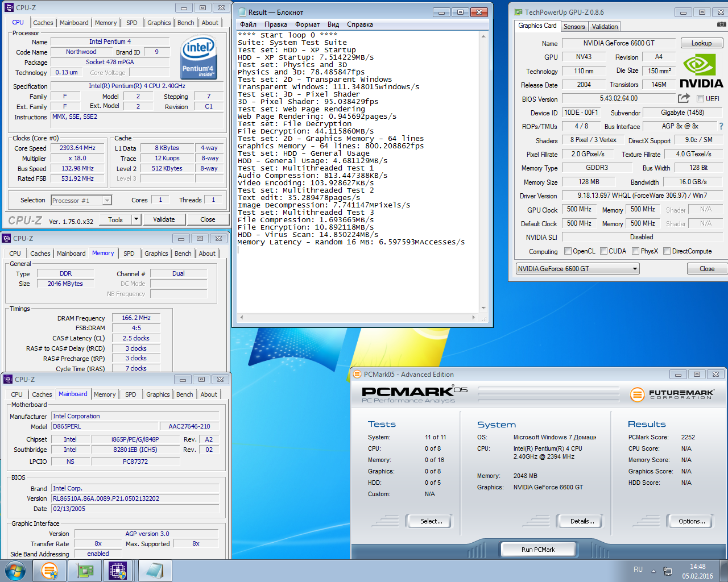728x582 pixels.
Task: Click the GPU-Z camera screenshot icon
Action: (721, 24)
